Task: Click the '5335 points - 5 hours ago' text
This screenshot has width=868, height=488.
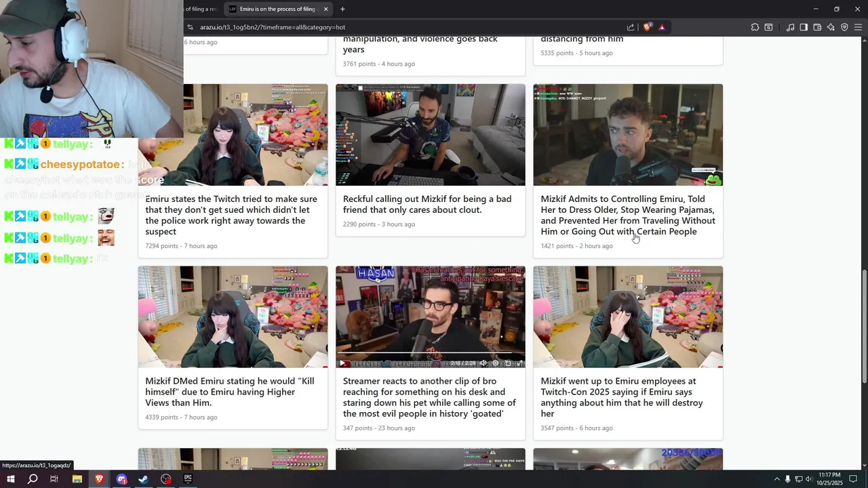Action: pos(576,53)
